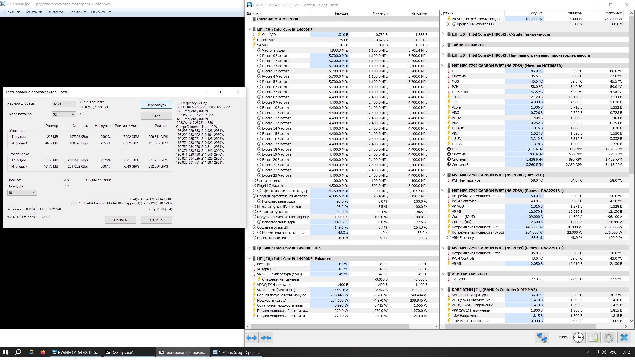Open Windows search magnifier icon
The height and width of the screenshot is (364, 635).
18,352
